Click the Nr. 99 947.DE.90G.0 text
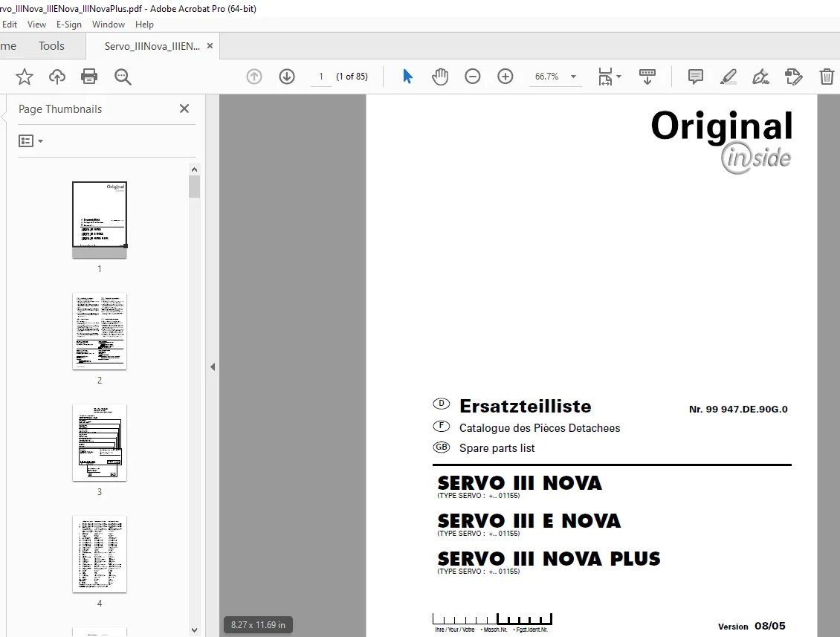Screen dimensions: 840x637 738,410
